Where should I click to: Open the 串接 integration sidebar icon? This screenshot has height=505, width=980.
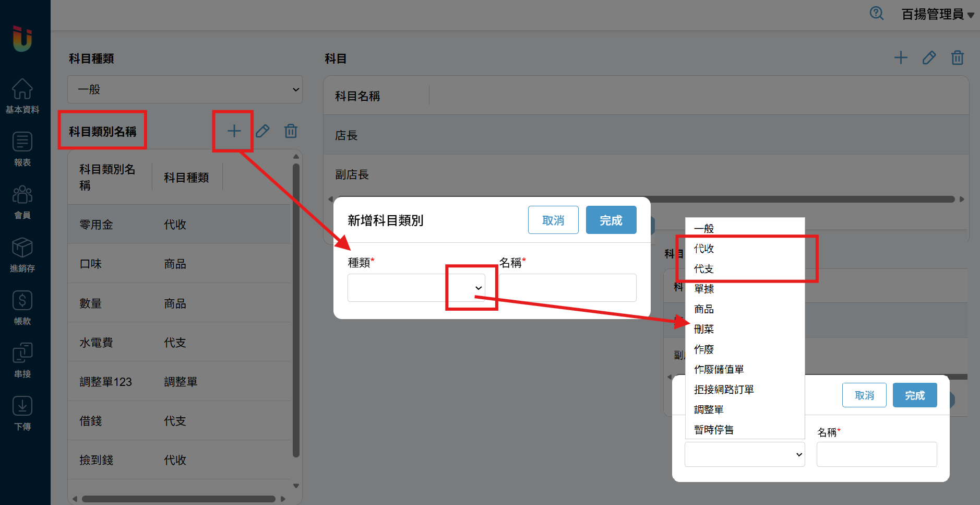pyautogui.click(x=22, y=360)
